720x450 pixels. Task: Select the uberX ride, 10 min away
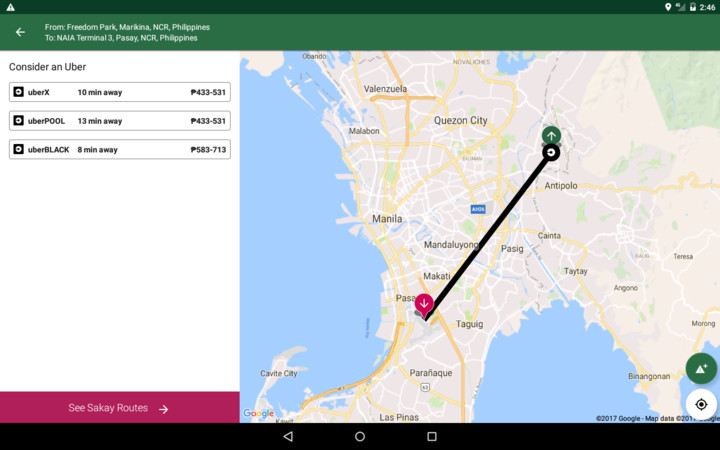point(119,92)
